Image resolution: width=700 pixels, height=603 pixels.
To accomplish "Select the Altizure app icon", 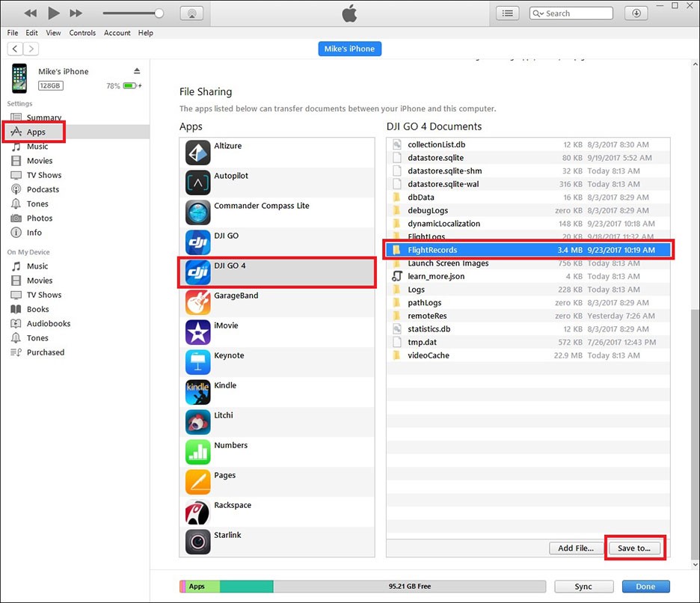I will (x=197, y=153).
